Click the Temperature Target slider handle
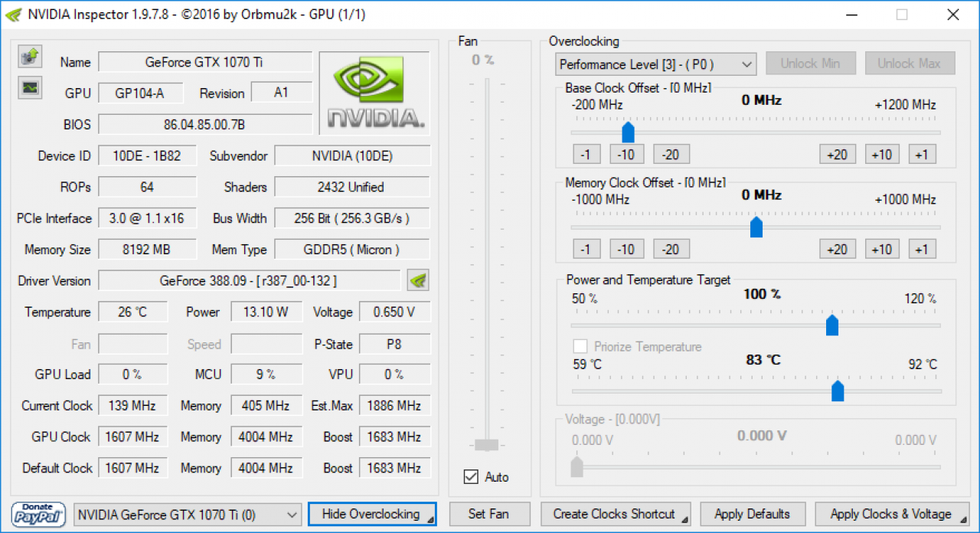The image size is (980, 533). (x=838, y=391)
